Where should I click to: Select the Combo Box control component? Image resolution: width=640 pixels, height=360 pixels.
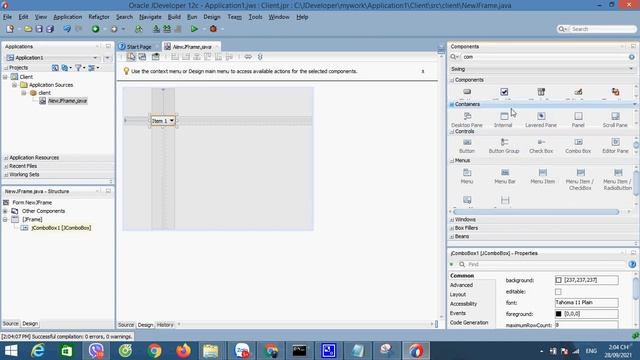click(578, 146)
